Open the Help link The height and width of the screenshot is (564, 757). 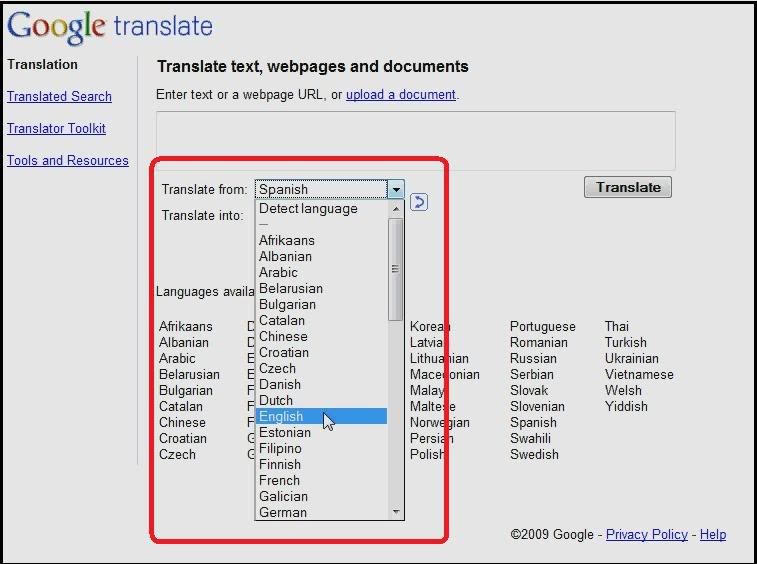(x=713, y=534)
